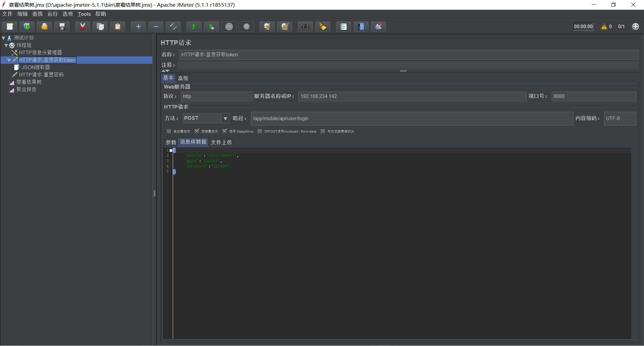Switch to the 高级 tab

[x=183, y=78]
